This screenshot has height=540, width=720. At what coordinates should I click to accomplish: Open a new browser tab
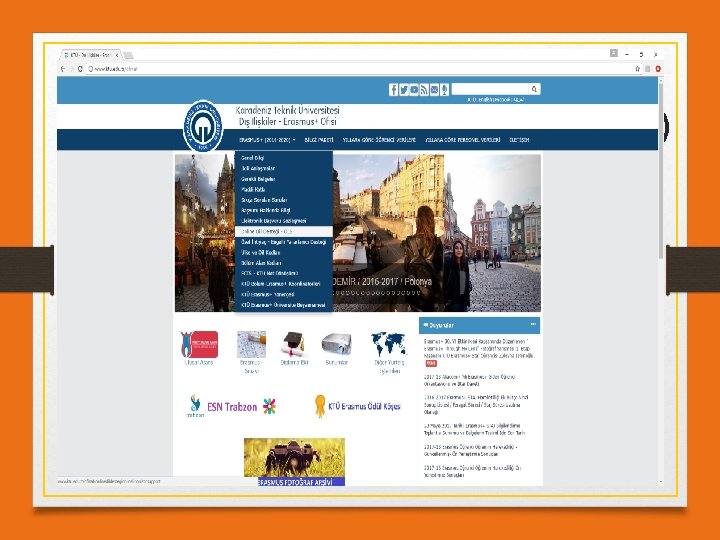(x=129, y=56)
